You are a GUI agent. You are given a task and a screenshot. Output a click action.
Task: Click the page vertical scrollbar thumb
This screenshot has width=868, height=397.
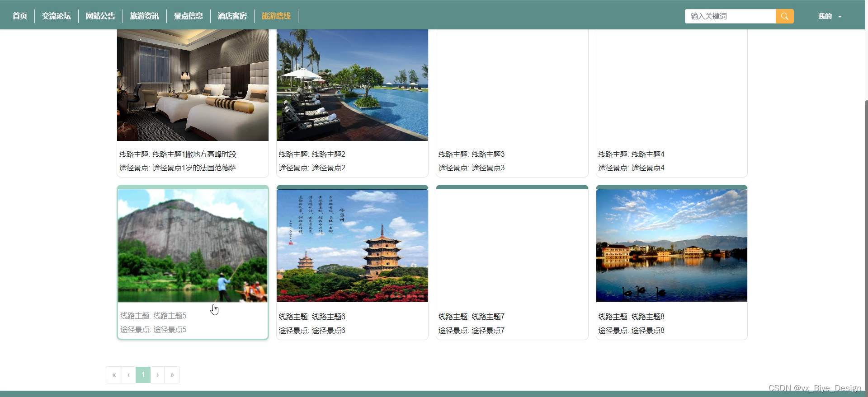[x=866, y=248]
